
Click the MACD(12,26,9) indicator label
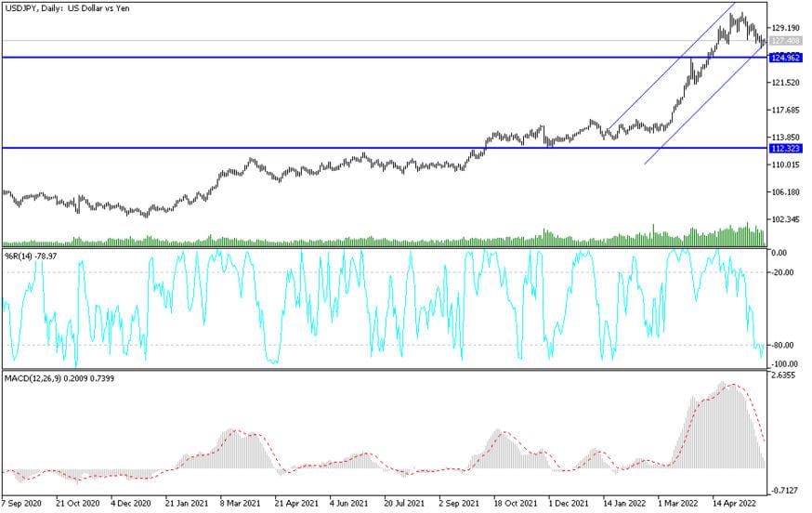(59, 378)
